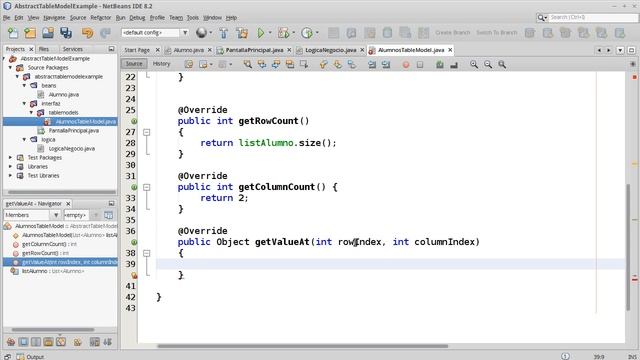The height and width of the screenshot is (360, 640).
Task: Click the Stop Macro Recording icon
Action: [420, 65]
